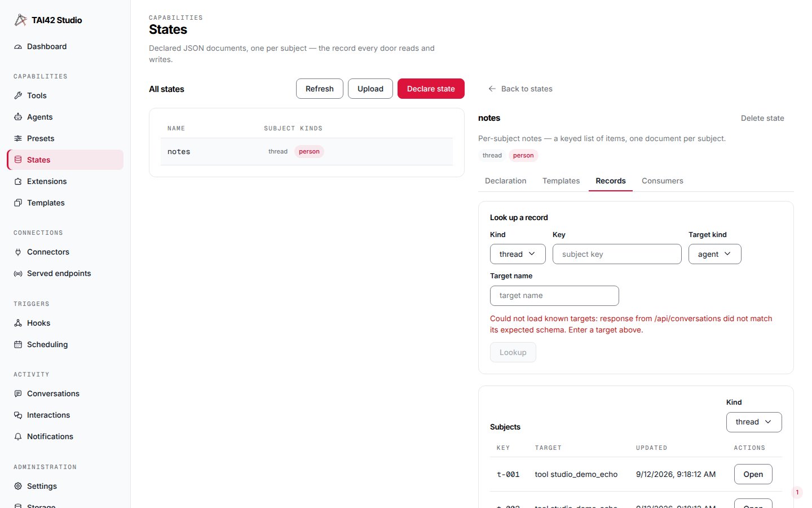The height and width of the screenshot is (508, 812).
Task: Click the Interactions bubbles icon
Action: pos(18,415)
